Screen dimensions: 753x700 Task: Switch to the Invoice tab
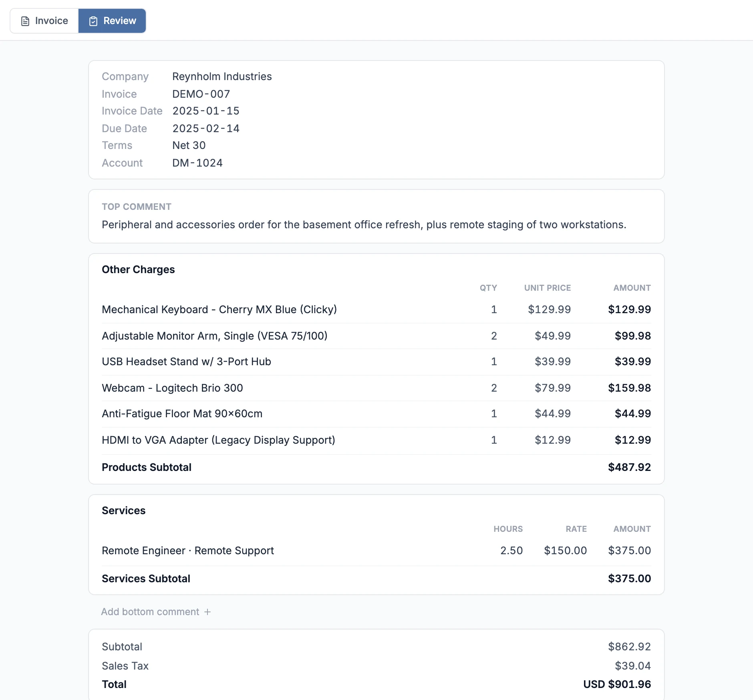click(44, 21)
